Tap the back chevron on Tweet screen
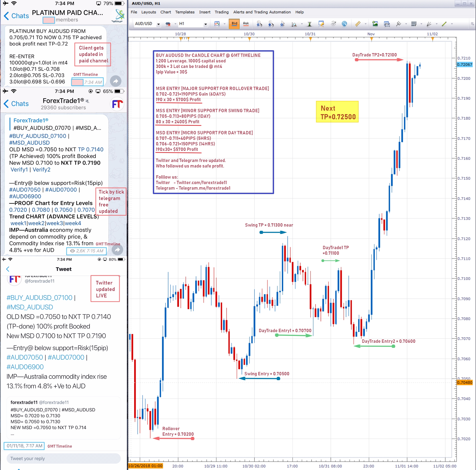The width and height of the screenshot is (476, 470). coord(8,269)
